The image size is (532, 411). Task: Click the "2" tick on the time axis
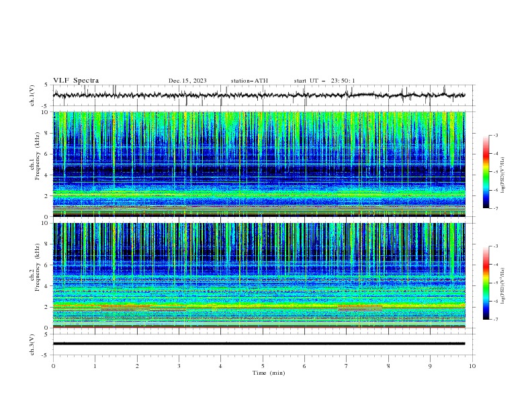[137, 366]
